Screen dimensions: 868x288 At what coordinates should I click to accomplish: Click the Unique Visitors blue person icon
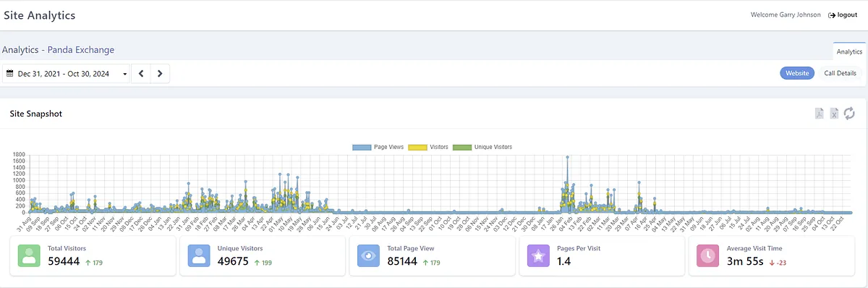199,255
